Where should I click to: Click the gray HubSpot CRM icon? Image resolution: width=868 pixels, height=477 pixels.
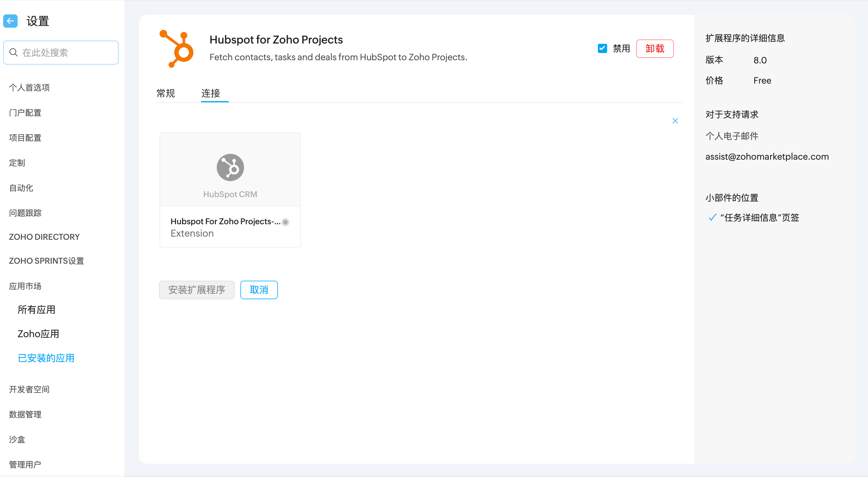click(x=230, y=167)
